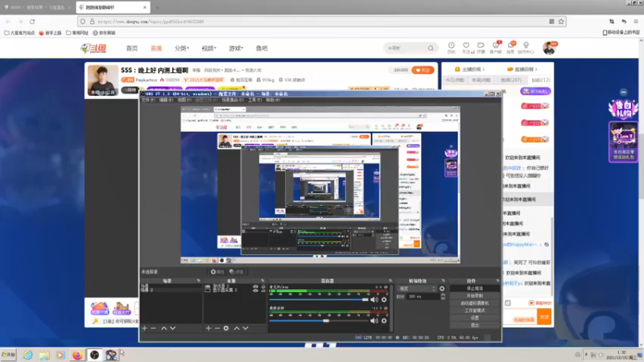The image size is (644, 362).
Task: Move the selected source up
Action: tap(237, 328)
